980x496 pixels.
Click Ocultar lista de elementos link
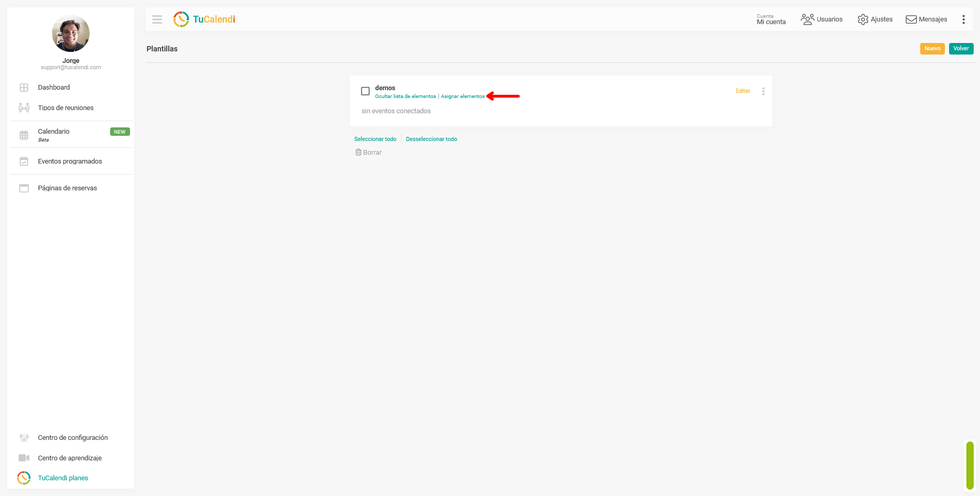click(x=405, y=96)
